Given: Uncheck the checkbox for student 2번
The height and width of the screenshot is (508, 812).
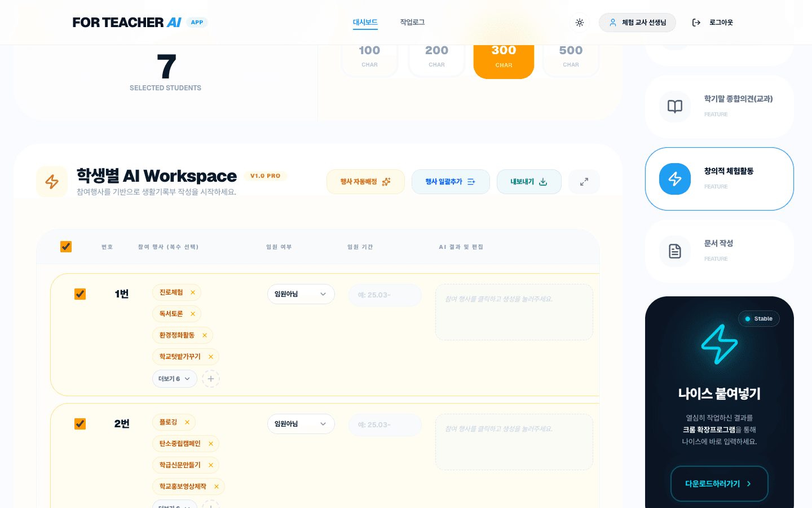Looking at the screenshot, I should pyautogui.click(x=80, y=424).
